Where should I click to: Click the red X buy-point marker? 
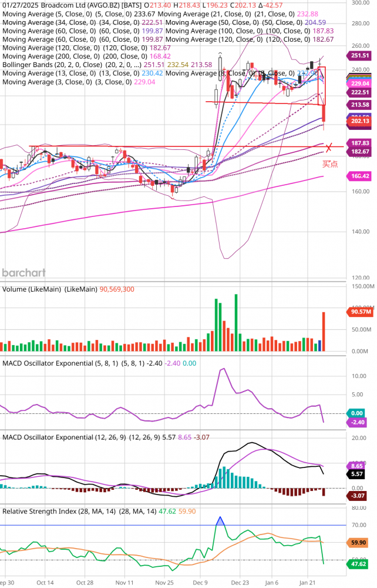[x=329, y=147]
